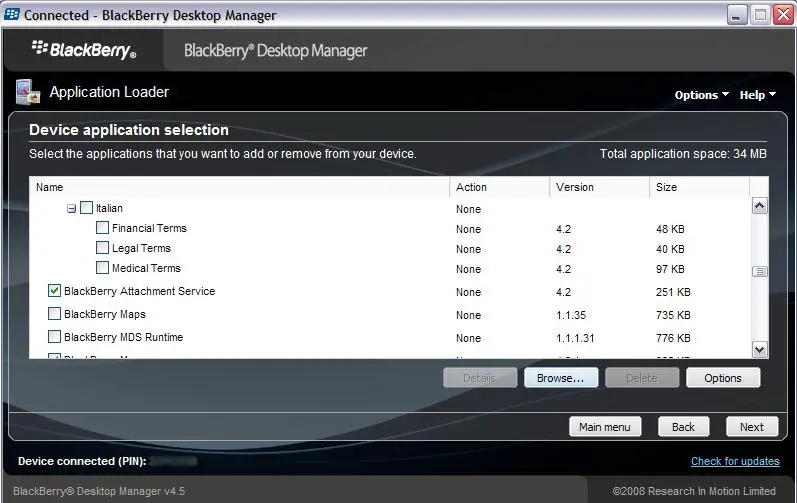Click the scroll down arrow of list
The image size is (797, 503).
[759, 350]
